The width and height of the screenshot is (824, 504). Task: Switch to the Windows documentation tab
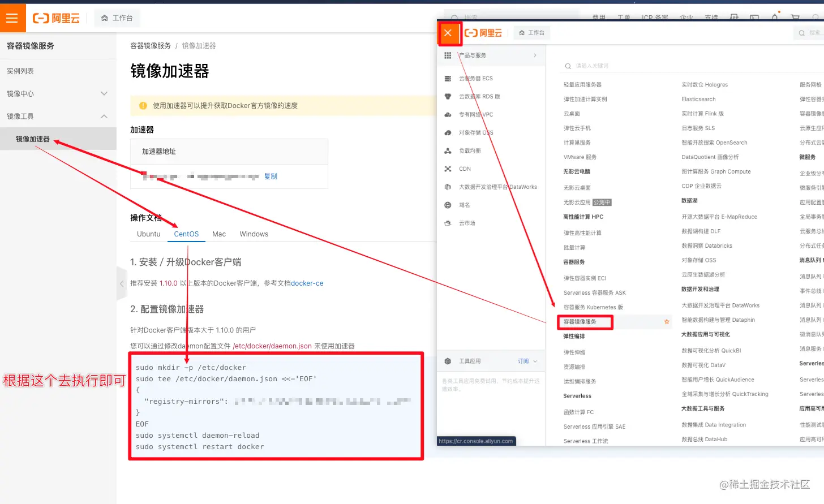254,234
